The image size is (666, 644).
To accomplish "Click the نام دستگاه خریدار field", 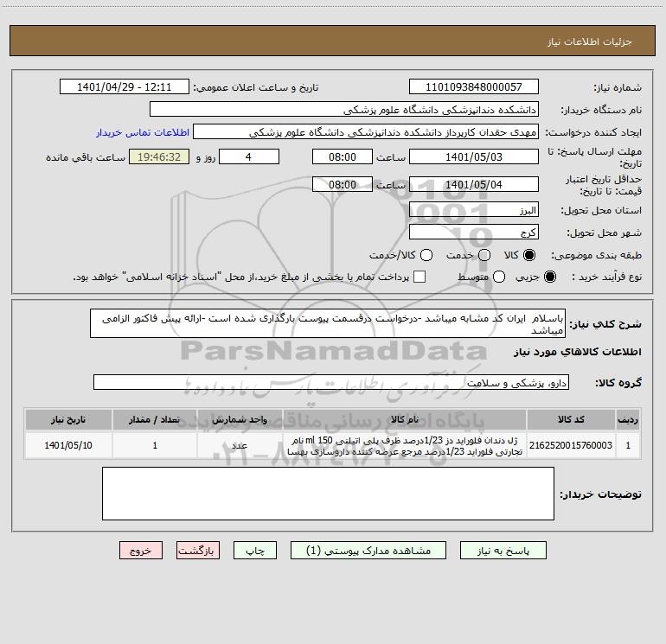I will pos(344,110).
